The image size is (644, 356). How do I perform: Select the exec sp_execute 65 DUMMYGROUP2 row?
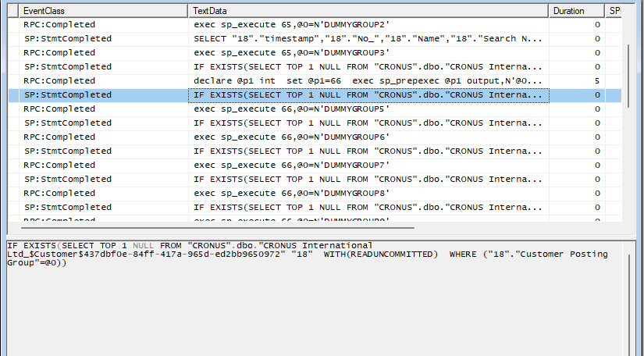tap(315, 25)
